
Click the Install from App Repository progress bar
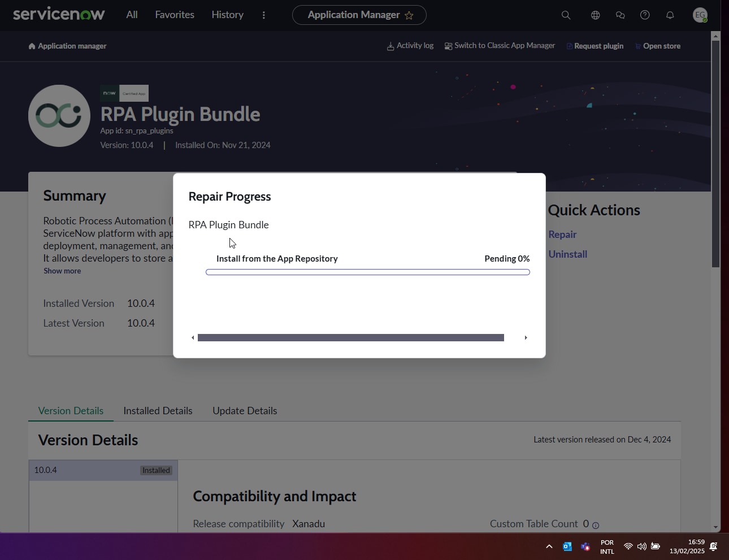point(368,272)
